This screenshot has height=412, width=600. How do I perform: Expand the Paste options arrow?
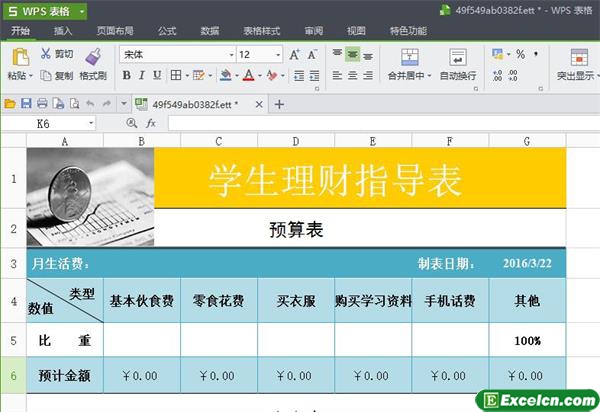[31, 76]
